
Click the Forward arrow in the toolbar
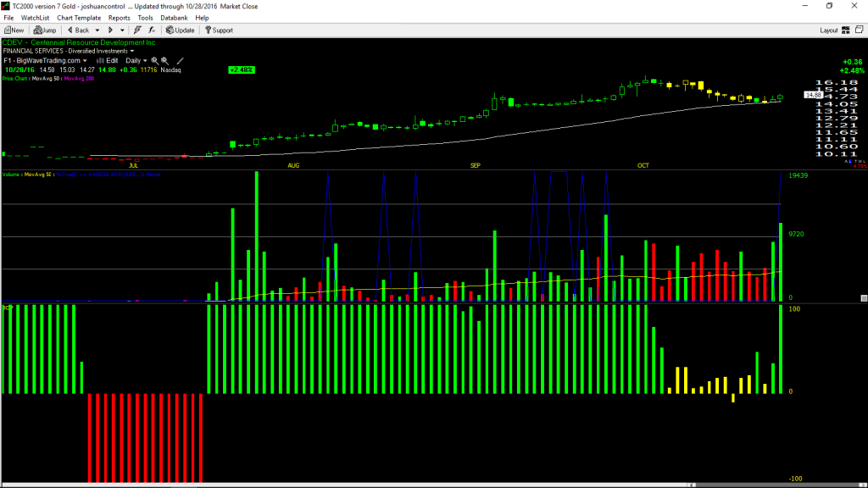click(111, 30)
